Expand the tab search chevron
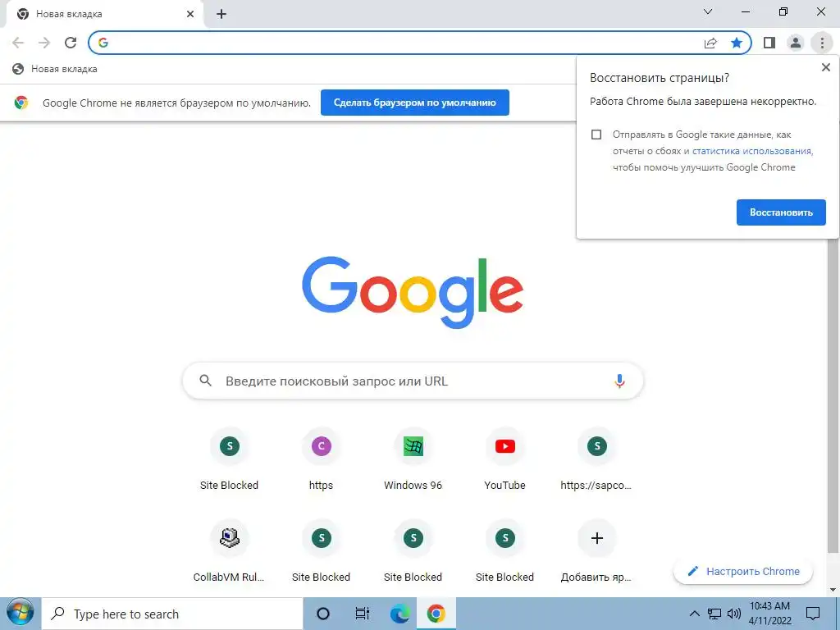840x630 pixels. coord(708,11)
